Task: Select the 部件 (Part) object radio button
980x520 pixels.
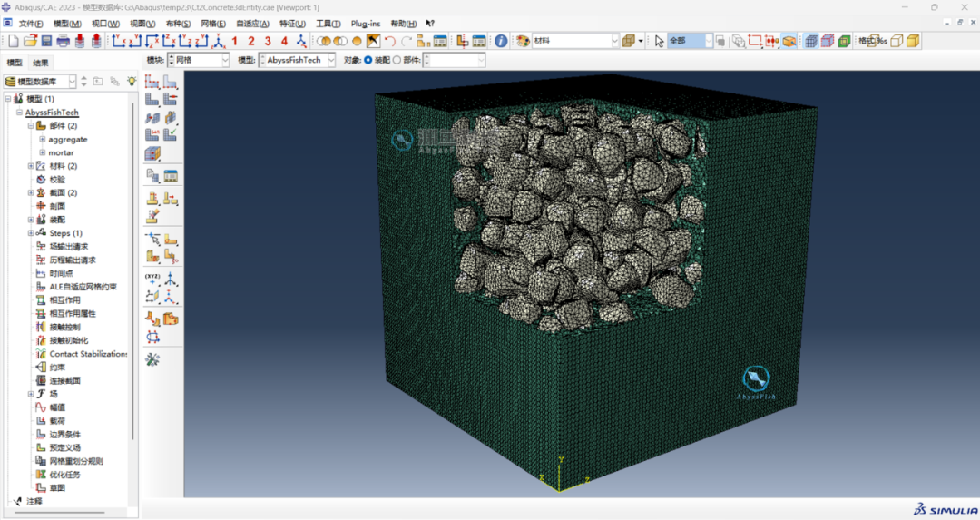Action: 397,60
